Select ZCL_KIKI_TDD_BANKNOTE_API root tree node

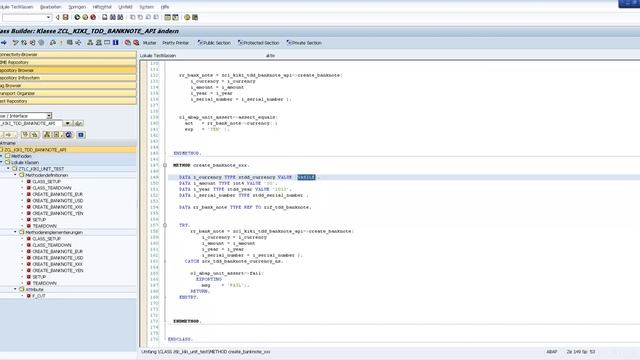tap(35, 150)
